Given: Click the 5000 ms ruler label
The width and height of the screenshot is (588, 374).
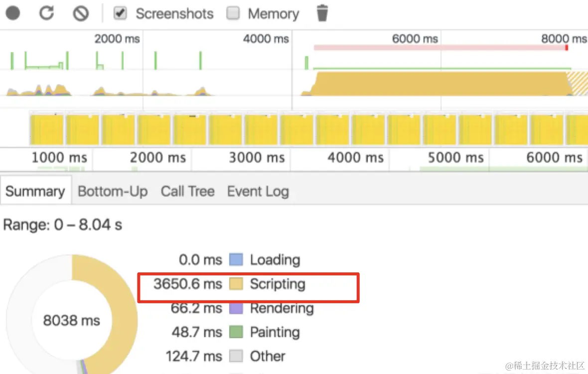Looking at the screenshot, I should click(455, 157).
